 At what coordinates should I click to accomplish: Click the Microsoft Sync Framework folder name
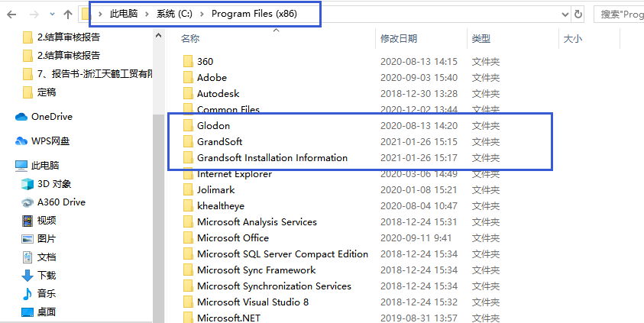pos(256,270)
